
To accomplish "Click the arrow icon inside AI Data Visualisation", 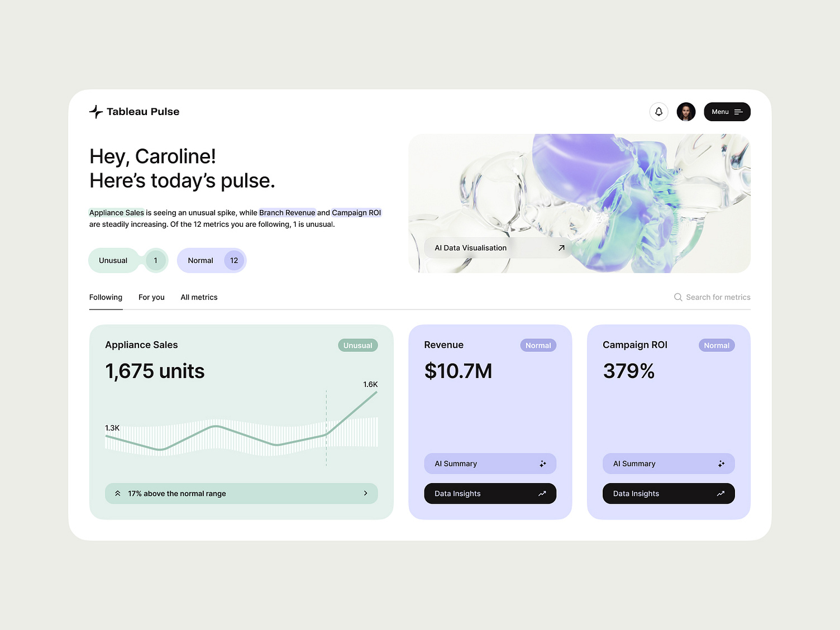I will [x=561, y=247].
